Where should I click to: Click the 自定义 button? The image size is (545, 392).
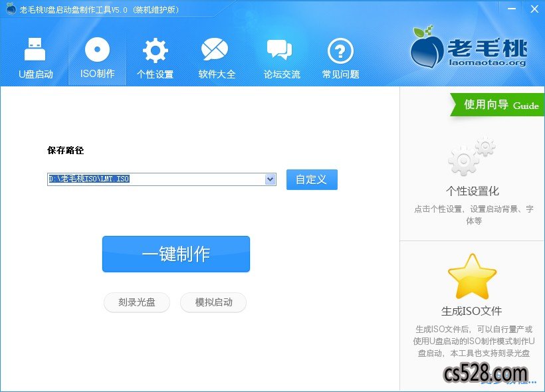tap(312, 179)
